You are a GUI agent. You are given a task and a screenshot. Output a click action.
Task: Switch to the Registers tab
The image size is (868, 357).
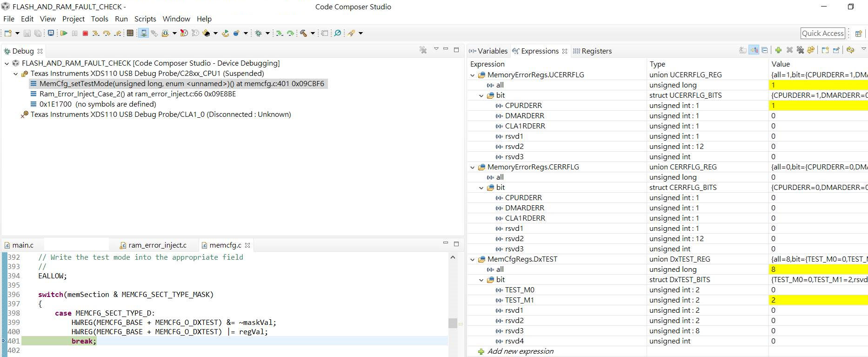592,51
